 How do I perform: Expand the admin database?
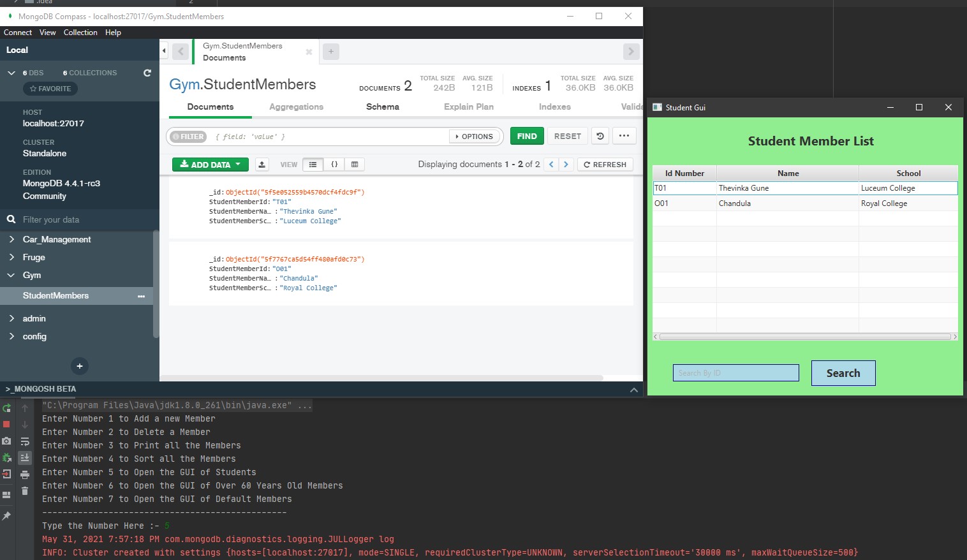point(11,318)
